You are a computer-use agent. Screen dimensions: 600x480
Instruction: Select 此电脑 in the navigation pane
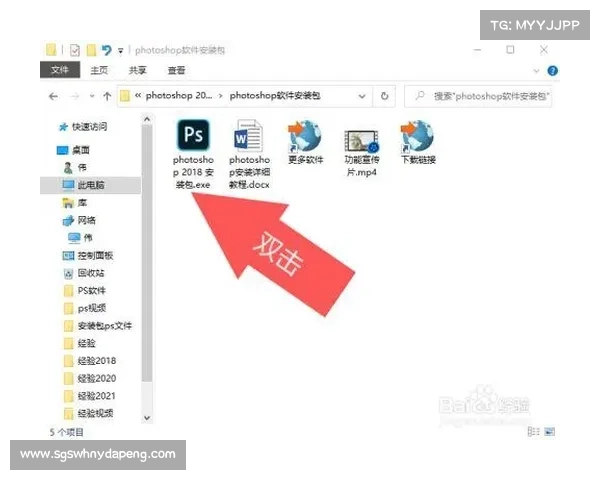90,185
